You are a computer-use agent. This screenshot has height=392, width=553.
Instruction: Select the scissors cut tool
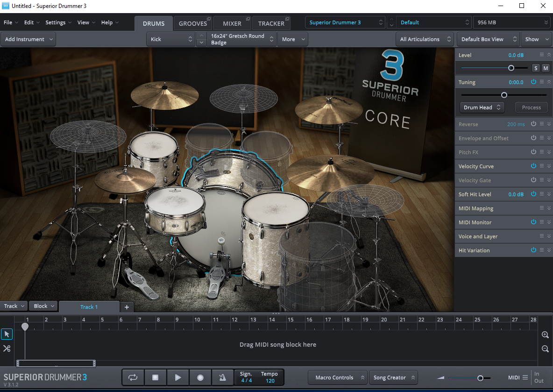[x=7, y=349]
